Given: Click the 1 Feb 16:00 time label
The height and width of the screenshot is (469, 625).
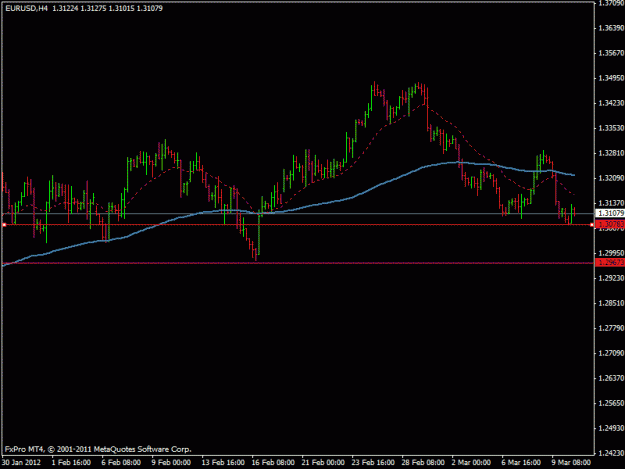Looking at the screenshot, I should (x=71, y=463).
